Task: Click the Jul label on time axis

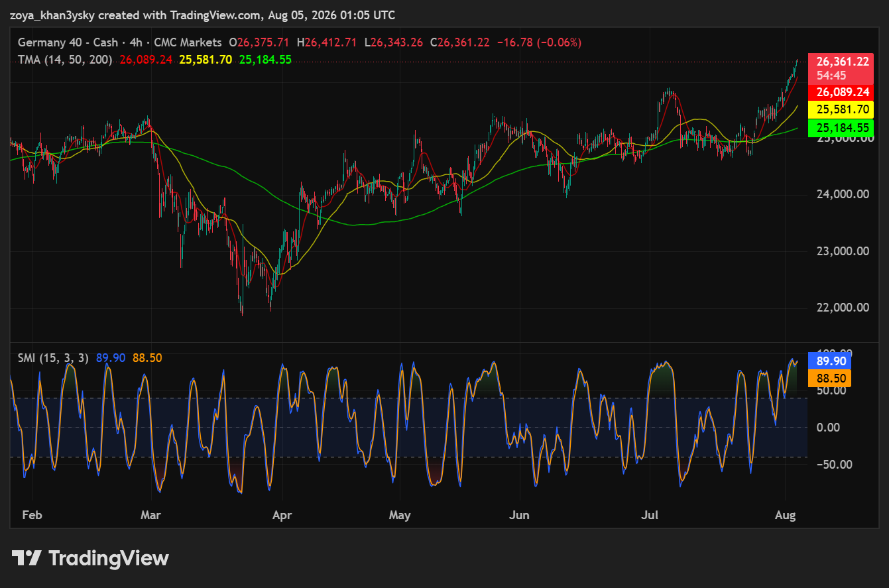Action: pyautogui.click(x=649, y=515)
